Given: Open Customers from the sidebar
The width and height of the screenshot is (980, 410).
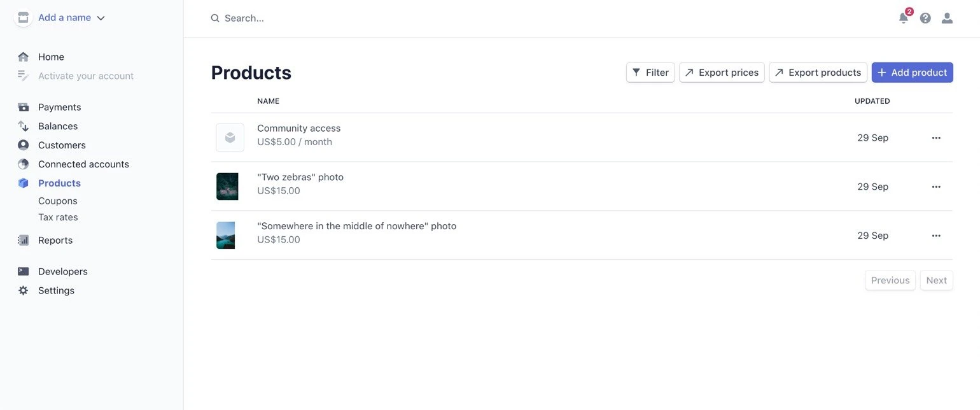Looking at the screenshot, I should coord(62,145).
